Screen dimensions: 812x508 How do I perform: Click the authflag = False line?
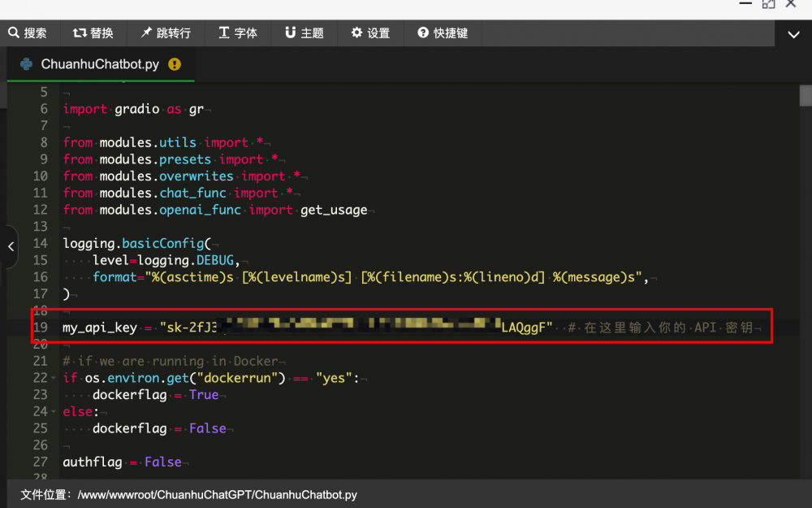coord(122,462)
